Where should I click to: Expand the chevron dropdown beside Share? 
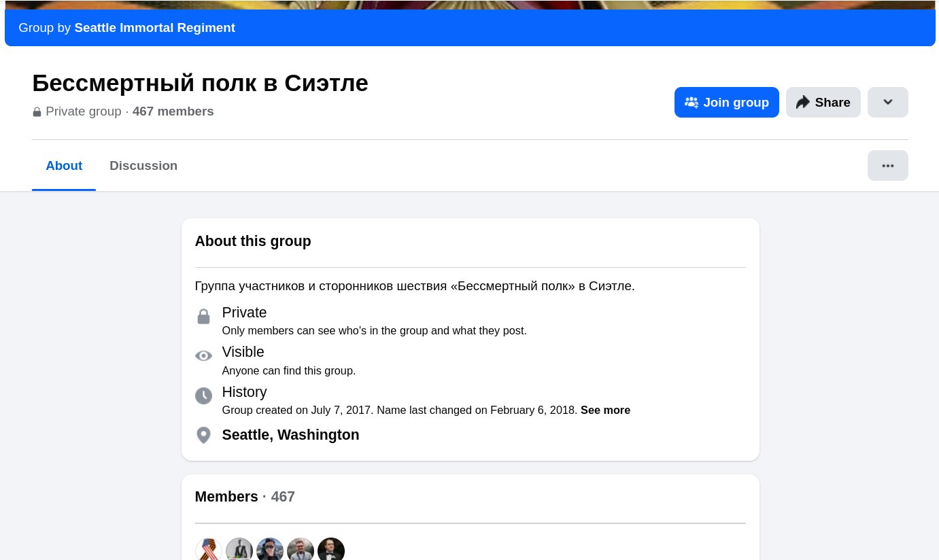point(887,102)
